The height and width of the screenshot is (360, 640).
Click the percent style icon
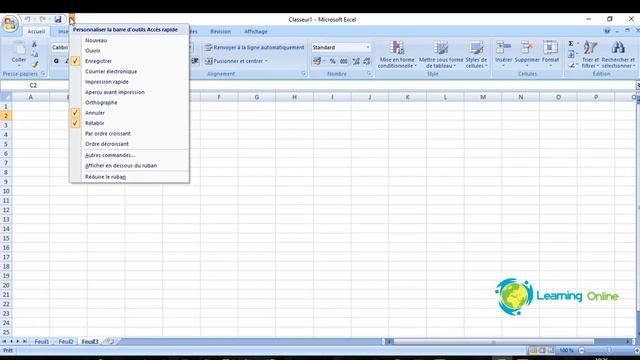[332, 61]
